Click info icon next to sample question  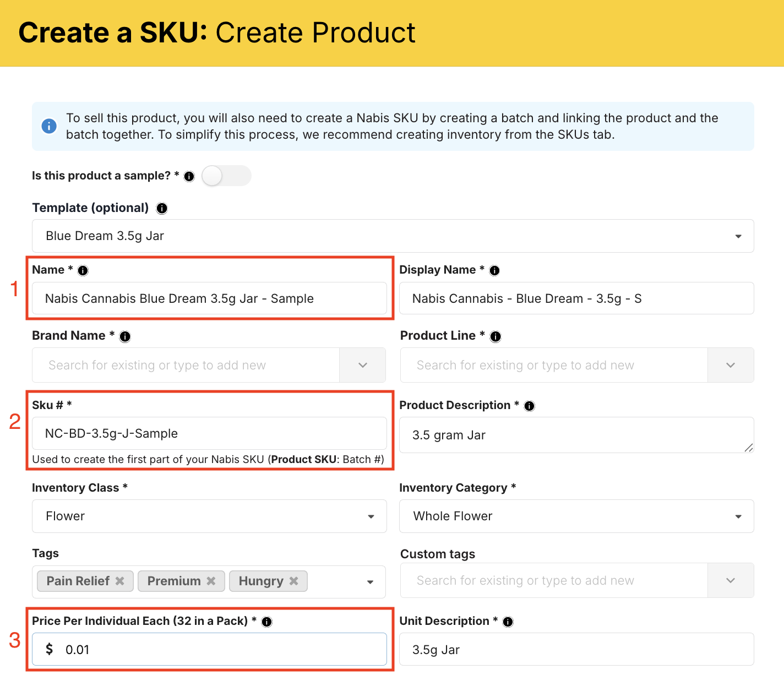[189, 177]
